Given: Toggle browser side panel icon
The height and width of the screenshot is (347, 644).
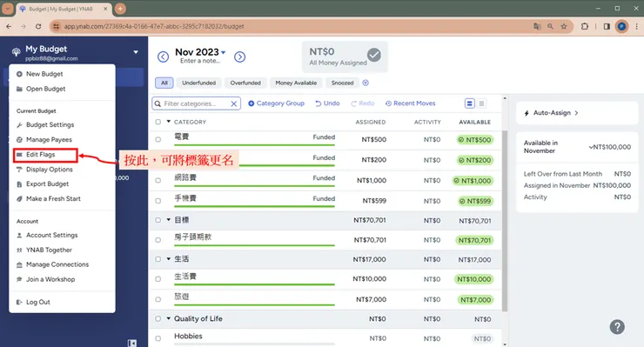Looking at the screenshot, I should tap(607, 26).
